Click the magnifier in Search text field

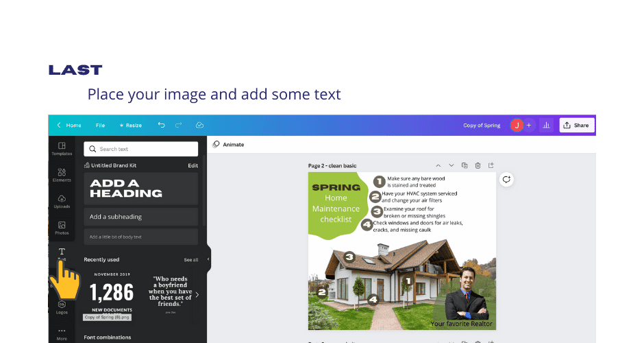pos(92,149)
